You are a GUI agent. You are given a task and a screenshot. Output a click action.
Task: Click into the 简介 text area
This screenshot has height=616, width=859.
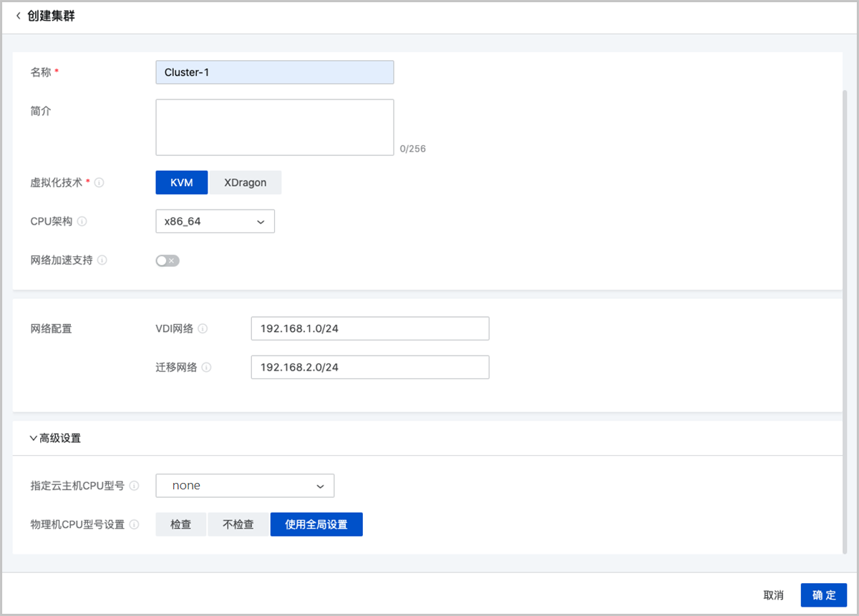point(275,127)
